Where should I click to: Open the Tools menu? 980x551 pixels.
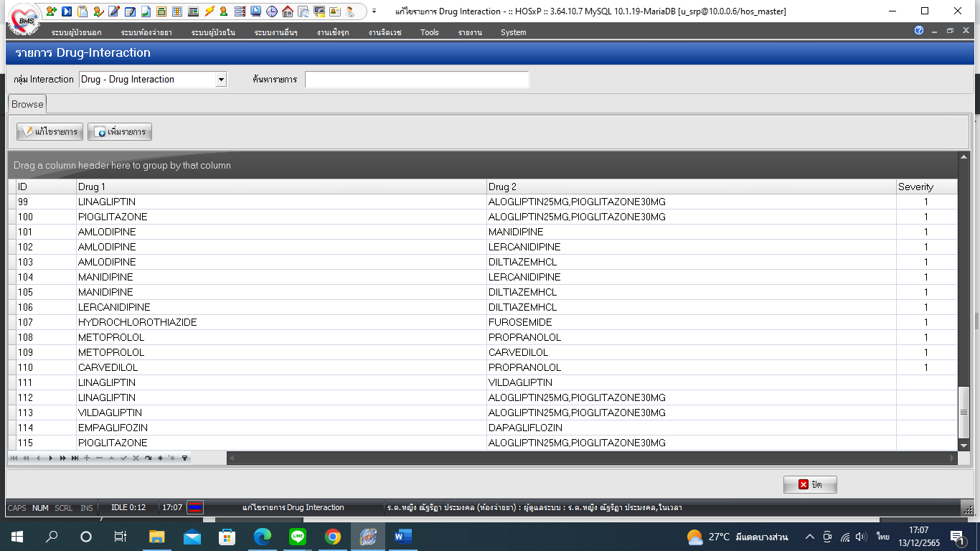tap(429, 32)
